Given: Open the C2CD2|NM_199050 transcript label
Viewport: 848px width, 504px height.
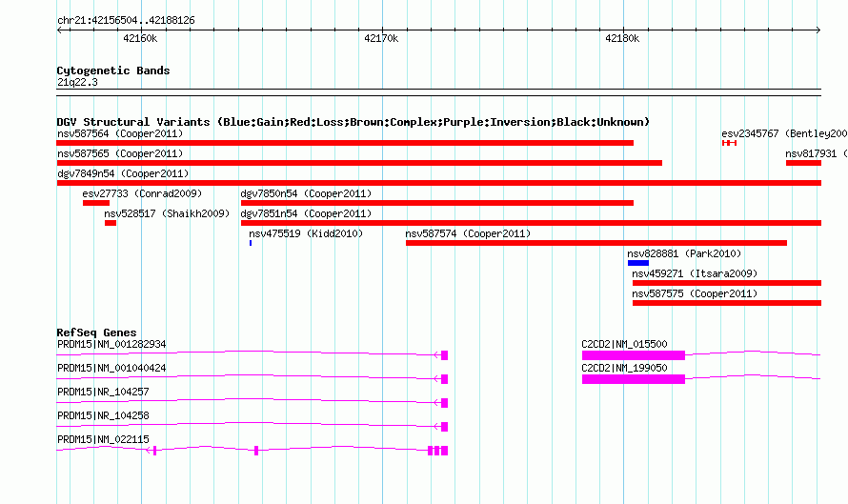Looking at the screenshot, I should click(625, 368).
